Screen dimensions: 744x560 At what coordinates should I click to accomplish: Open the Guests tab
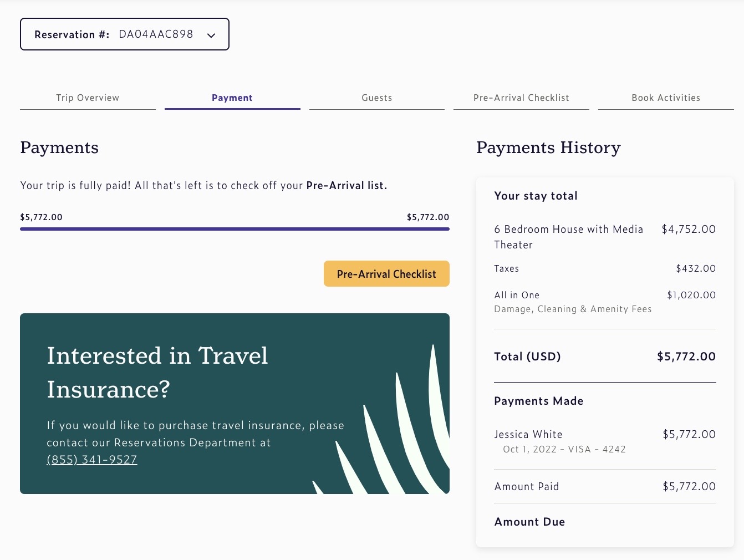point(377,98)
